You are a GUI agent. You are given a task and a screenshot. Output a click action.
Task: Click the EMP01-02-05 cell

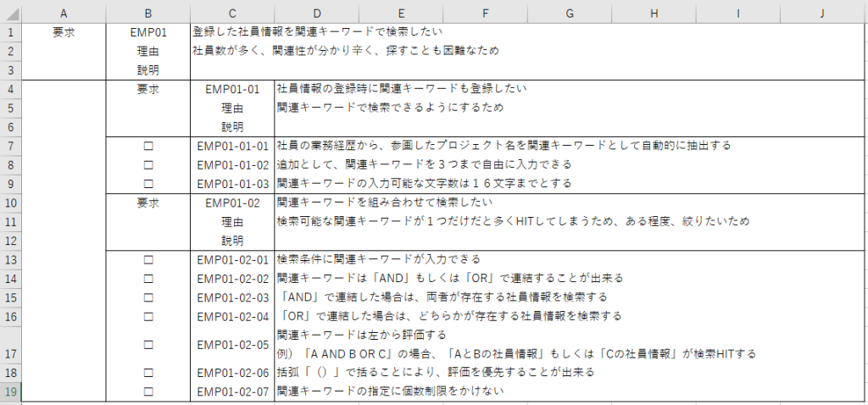pos(232,344)
